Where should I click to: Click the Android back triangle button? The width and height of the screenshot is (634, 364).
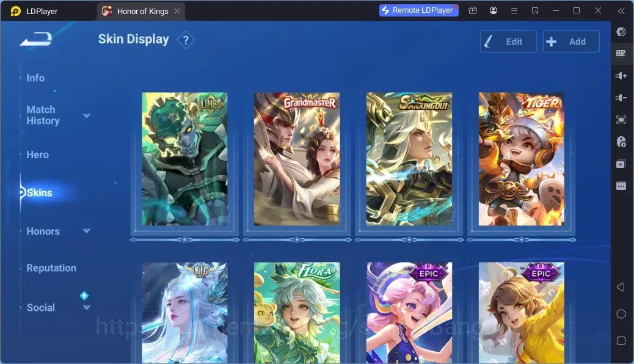[x=621, y=287]
